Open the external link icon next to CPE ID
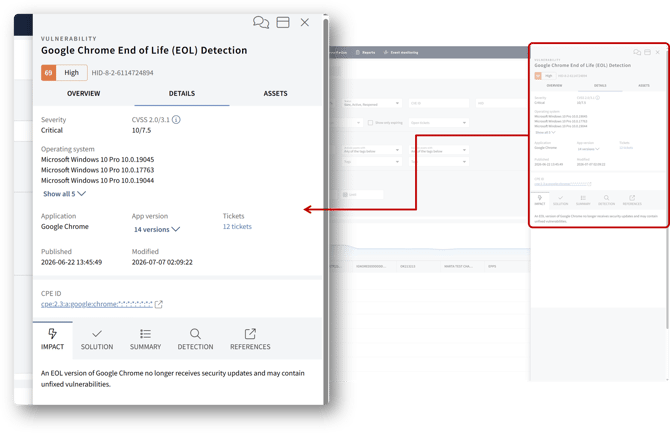670x433 pixels. click(159, 304)
